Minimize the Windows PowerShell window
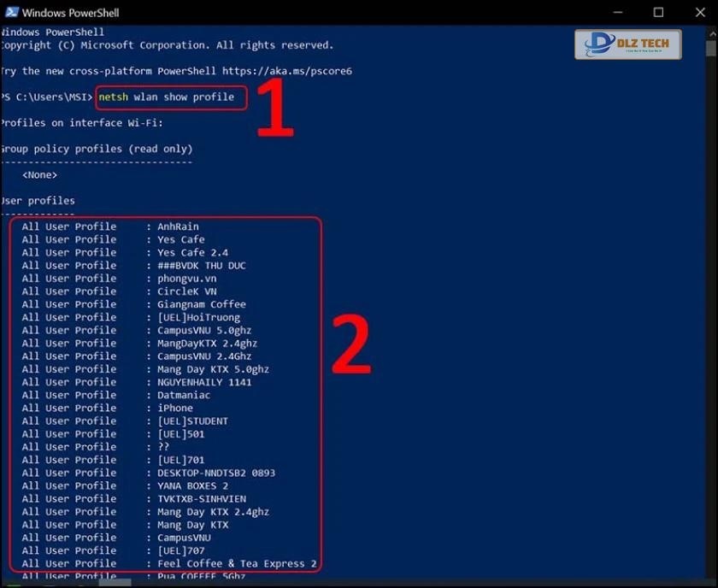The height and width of the screenshot is (588, 718). click(x=618, y=13)
